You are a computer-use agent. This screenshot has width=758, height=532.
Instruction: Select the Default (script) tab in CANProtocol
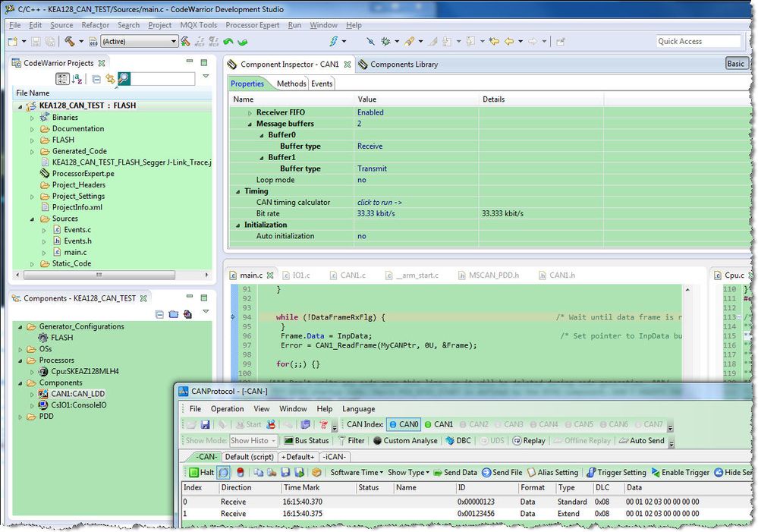(250, 457)
